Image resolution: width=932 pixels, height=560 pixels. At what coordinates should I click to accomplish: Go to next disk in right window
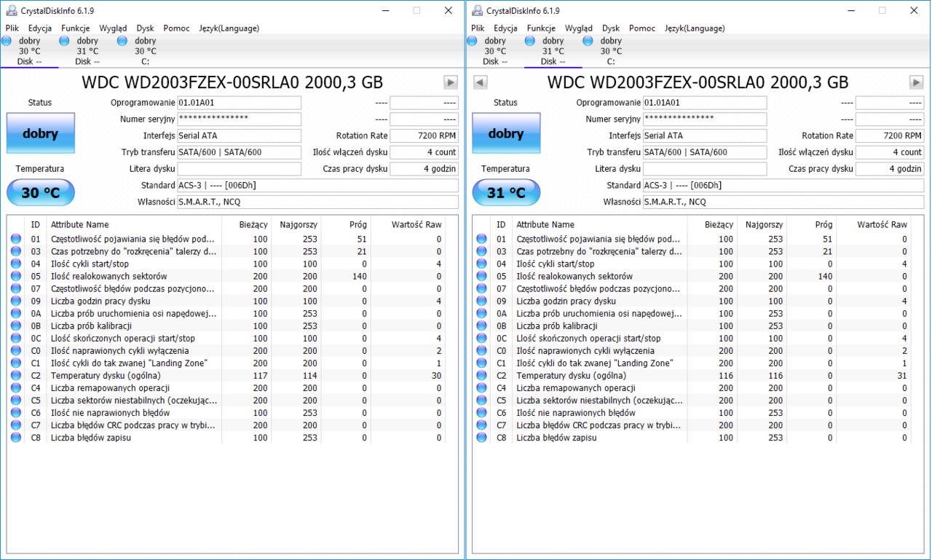(x=916, y=82)
